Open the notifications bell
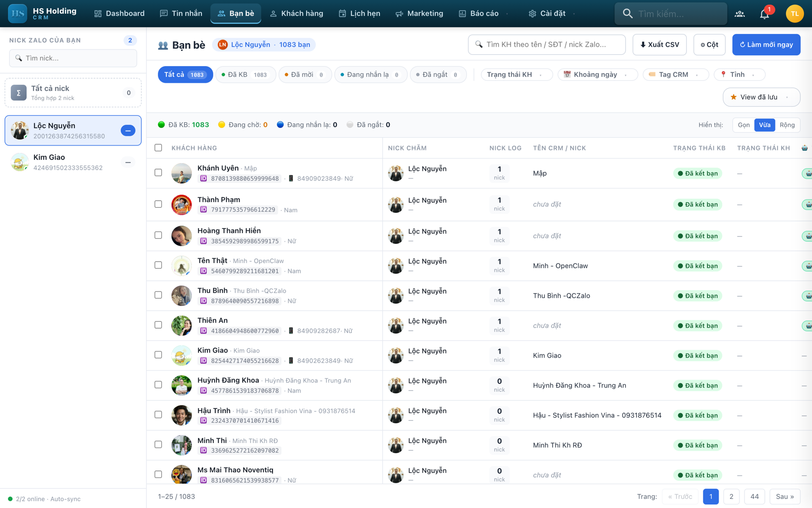Image resolution: width=812 pixels, height=508 pixels. point(764,14)
